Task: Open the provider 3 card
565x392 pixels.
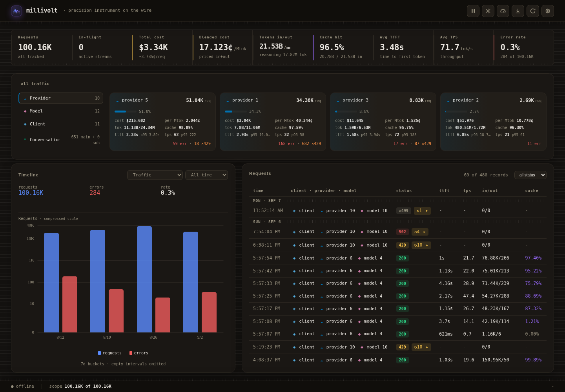Action: coord(383,122)
